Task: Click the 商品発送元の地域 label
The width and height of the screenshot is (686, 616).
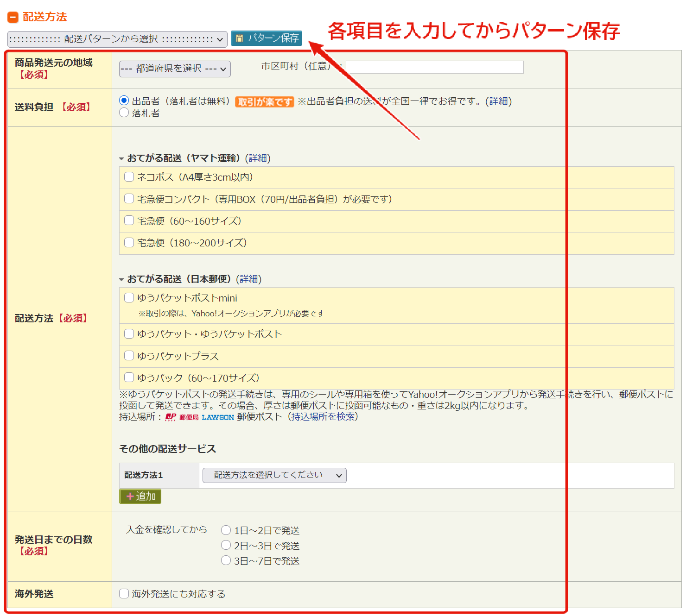Action: click(54, 63)
